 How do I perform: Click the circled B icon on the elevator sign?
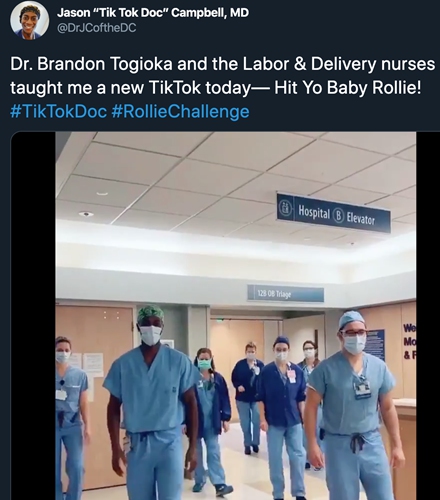coord(338,216)
